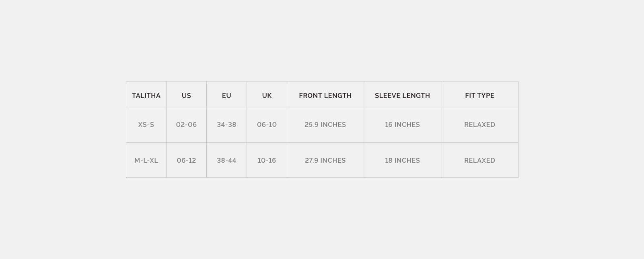The image size is (644, 259).
Task: Select the M-L-XL size cell
Action: click(x=146, y=160)
